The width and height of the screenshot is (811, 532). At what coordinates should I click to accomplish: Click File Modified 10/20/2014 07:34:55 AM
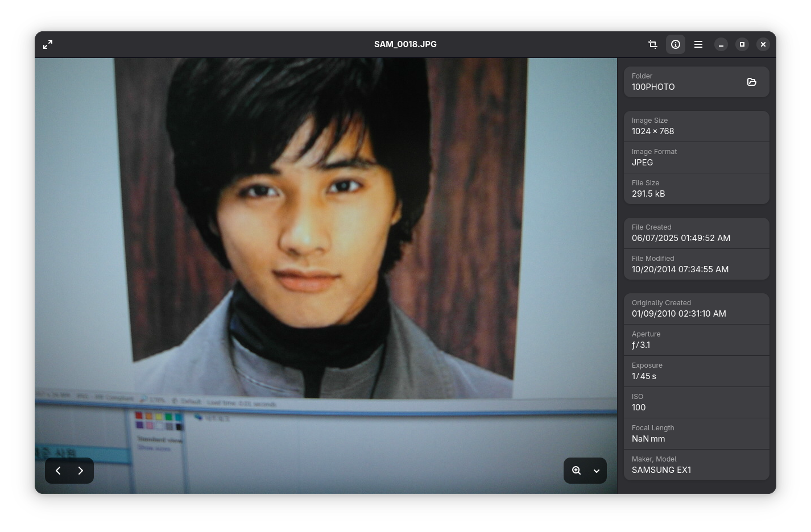697,264
